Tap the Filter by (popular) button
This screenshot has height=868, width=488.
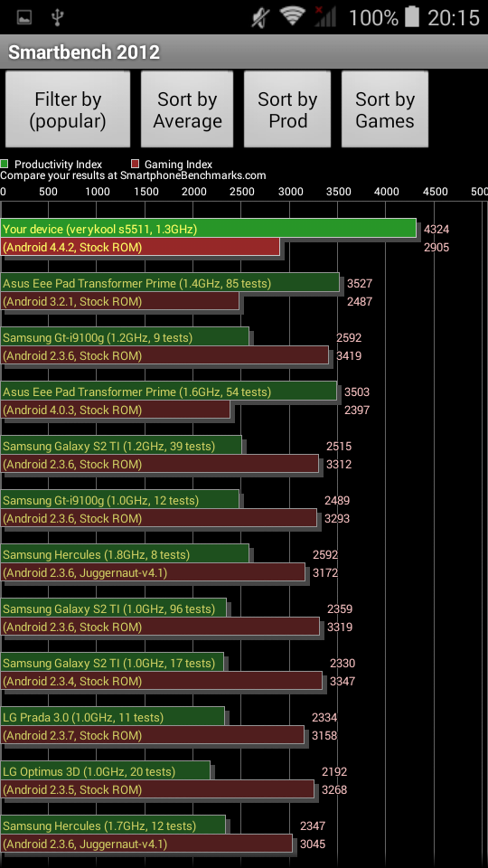68,109
